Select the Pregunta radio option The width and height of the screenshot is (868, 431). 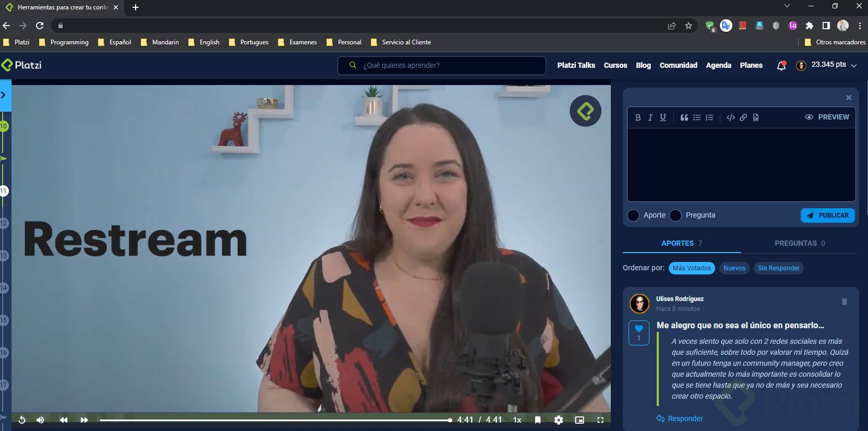coord(676,215)
